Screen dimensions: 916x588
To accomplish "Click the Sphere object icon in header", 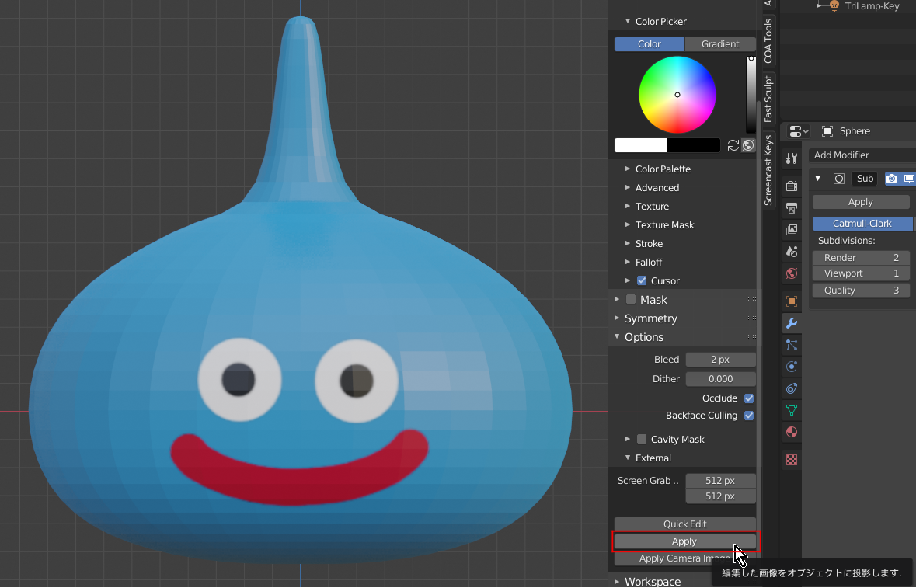I will (x=827, y=131).
